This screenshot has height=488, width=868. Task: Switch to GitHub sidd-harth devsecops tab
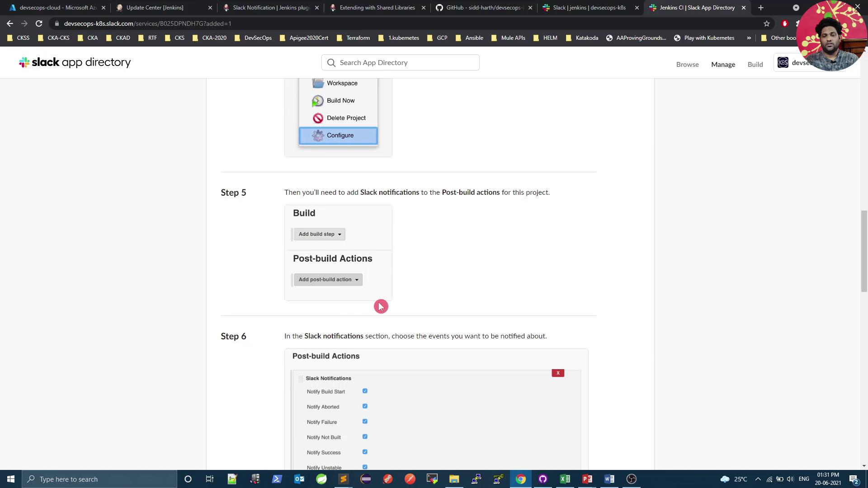[x=484, y=8]
